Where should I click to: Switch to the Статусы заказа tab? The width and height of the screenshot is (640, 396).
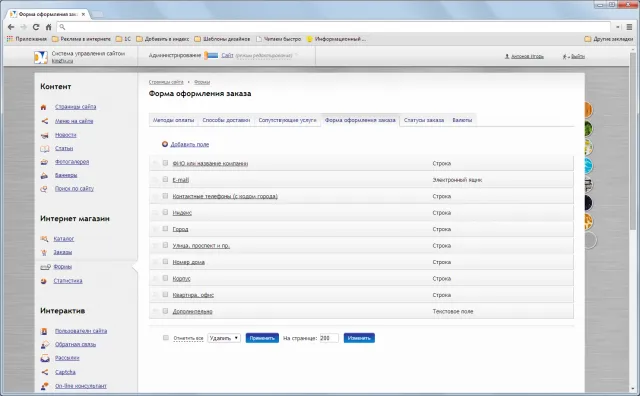(x=424, y=120)
